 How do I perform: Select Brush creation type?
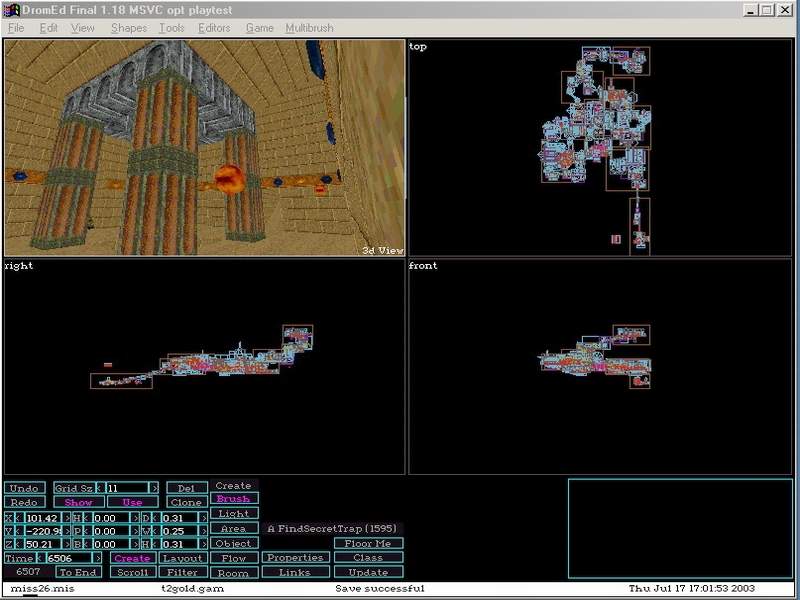[x=234, y=498]
